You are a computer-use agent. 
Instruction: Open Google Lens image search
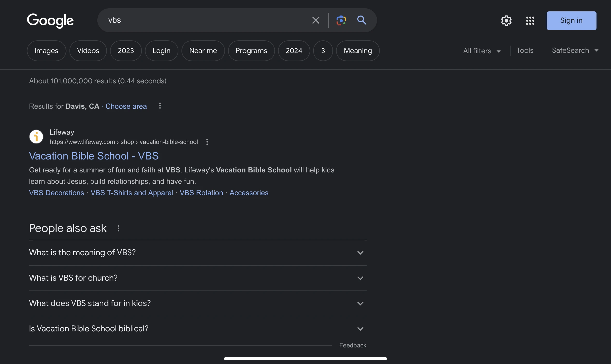[341, 20]
